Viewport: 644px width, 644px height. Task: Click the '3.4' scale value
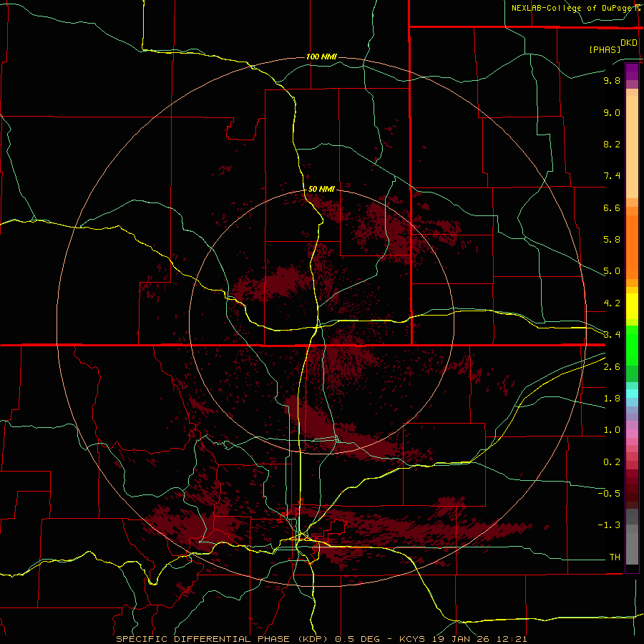(612, 334)
